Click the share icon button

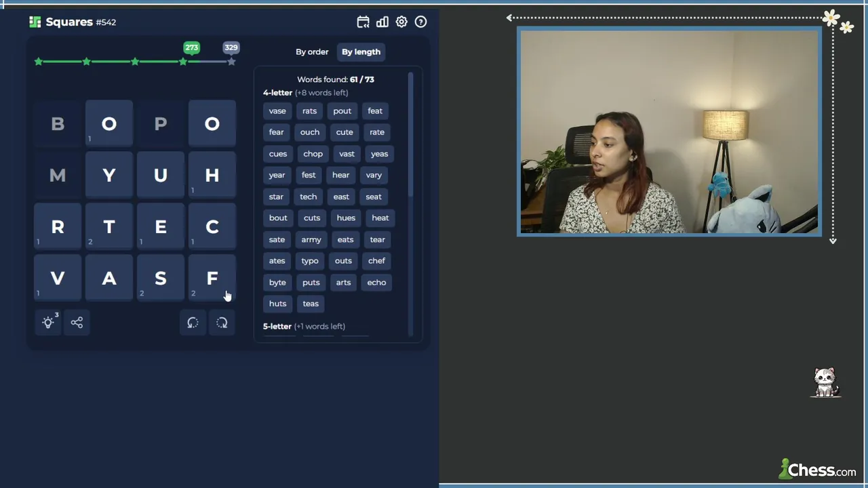(77, 323)
